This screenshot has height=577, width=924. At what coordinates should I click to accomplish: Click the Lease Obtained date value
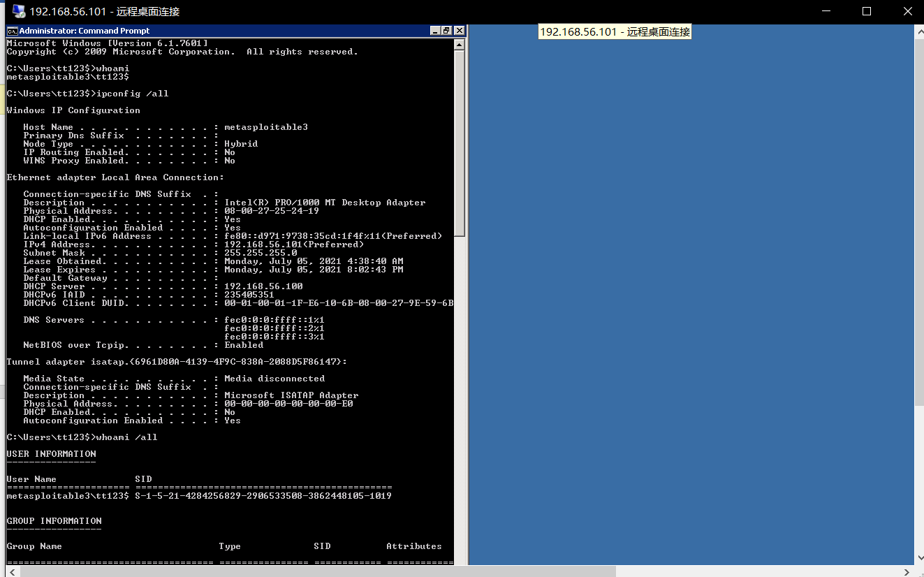point(314,261)
